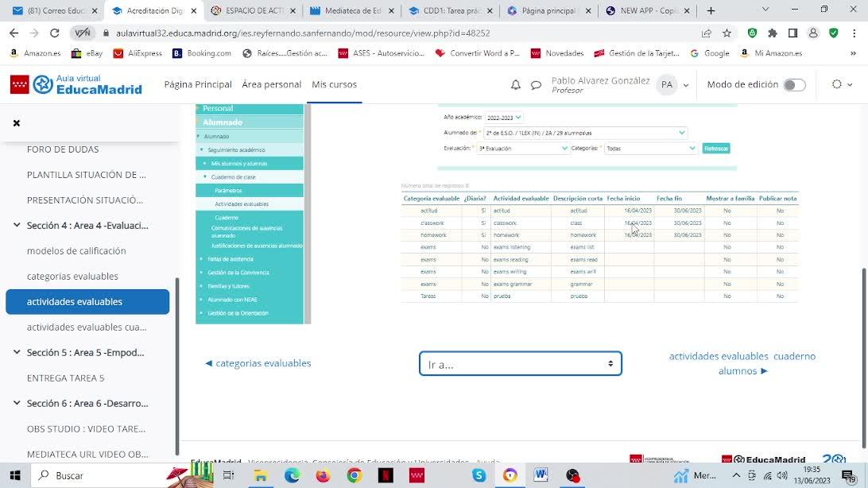Viewport: 868px width, 488px height.
Task: Open the Chrome three-dot menu
Action: 854,33
